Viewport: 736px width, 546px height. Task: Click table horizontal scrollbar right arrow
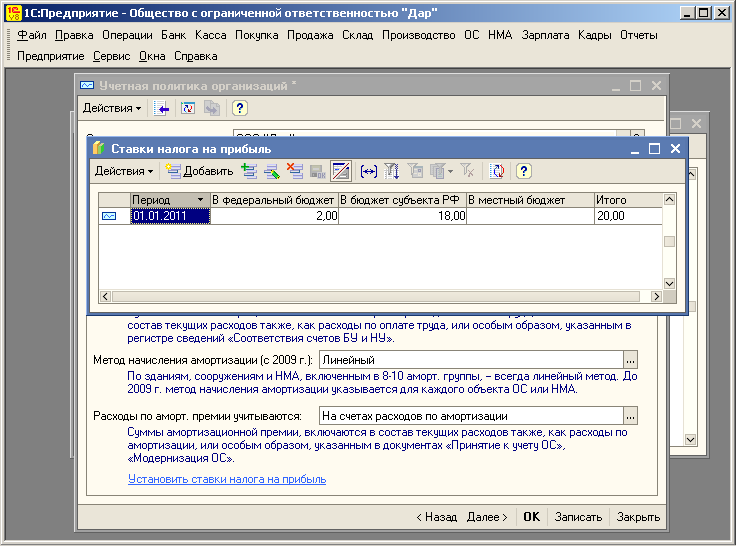point(657,296)
